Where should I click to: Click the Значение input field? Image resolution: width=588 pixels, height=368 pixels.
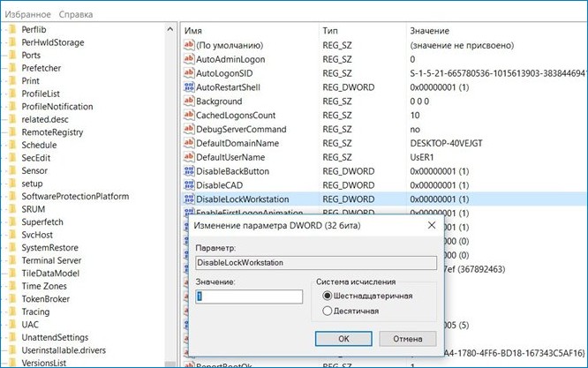[x=249, y=297]
